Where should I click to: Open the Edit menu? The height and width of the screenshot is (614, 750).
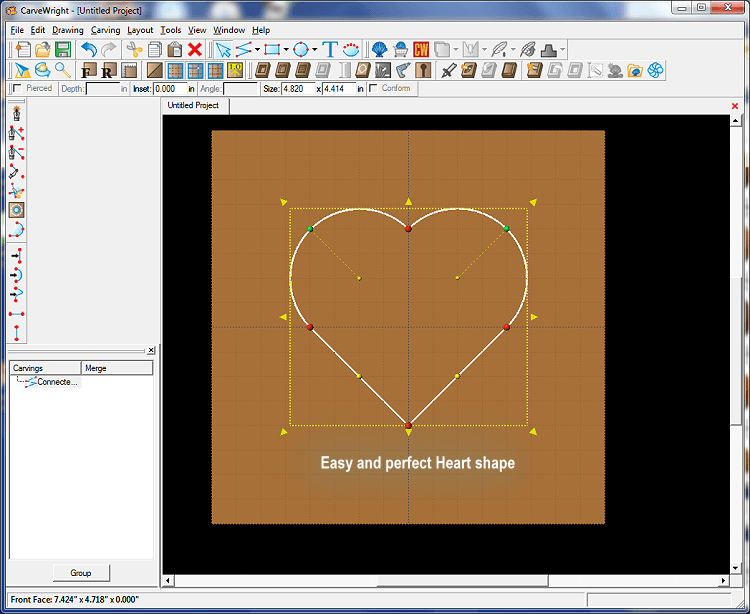coord(37,30)
